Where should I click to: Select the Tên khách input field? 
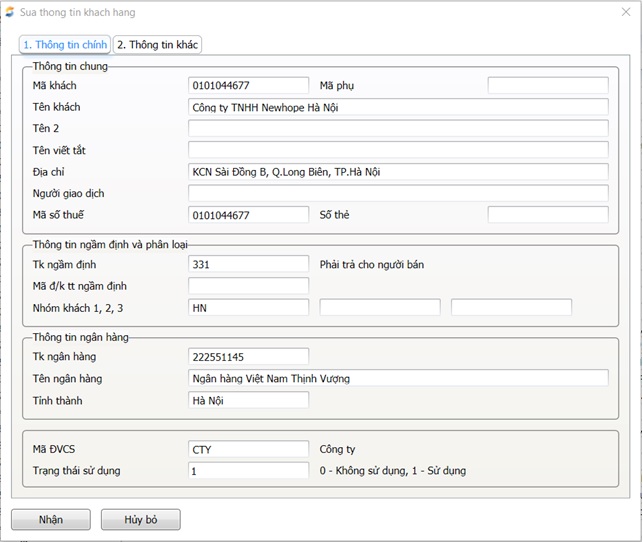coord(398,107)
